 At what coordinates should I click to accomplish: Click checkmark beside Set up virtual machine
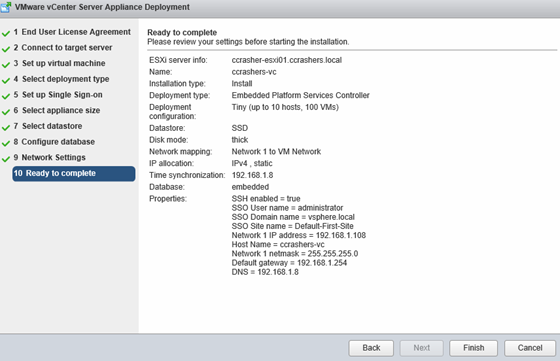click(x=6, y=65)
